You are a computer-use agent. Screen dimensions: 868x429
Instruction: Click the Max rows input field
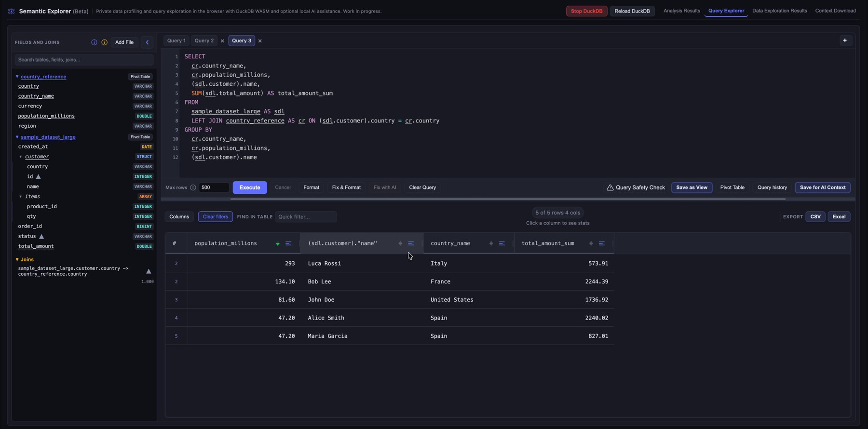coord(214,188)
